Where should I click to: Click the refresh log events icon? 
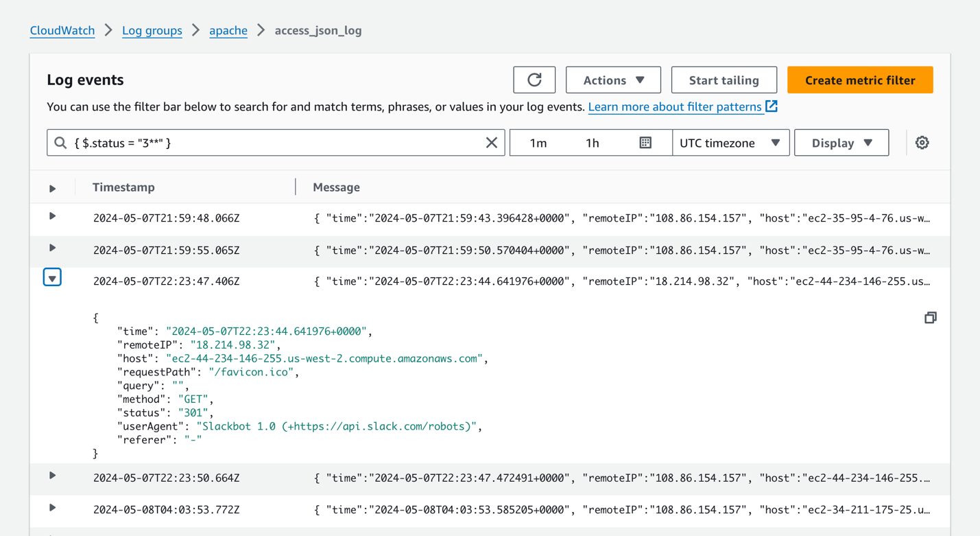pos(534,80)
